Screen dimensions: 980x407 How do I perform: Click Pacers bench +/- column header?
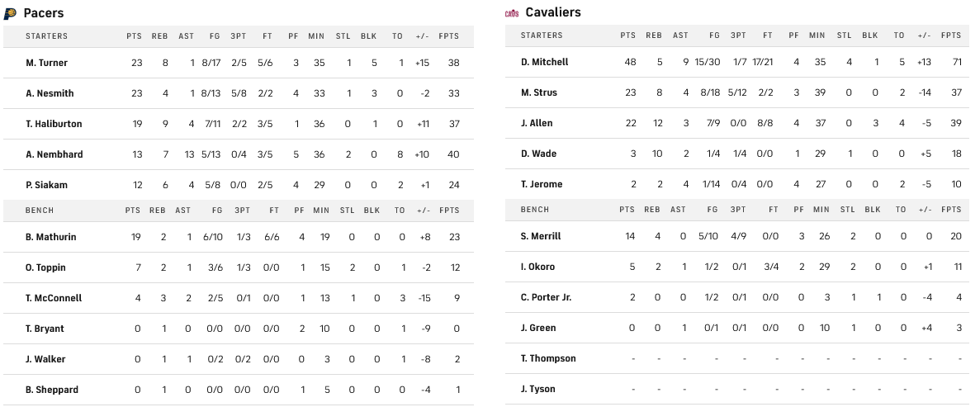point(424,211)
